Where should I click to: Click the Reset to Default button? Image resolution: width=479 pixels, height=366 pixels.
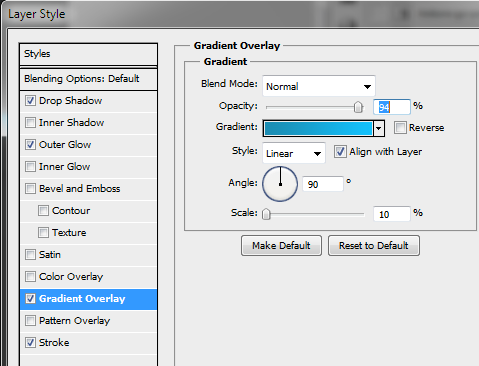(374, 246)
